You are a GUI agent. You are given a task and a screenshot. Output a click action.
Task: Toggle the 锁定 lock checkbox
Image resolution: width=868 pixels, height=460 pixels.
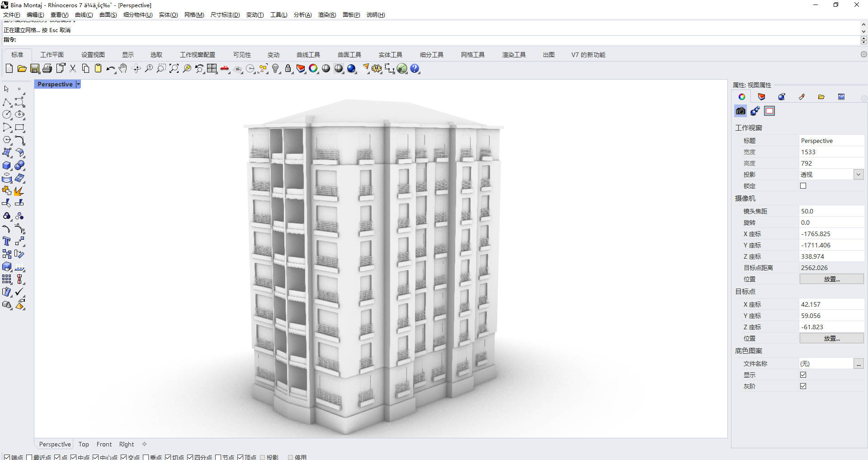point(803,185)
